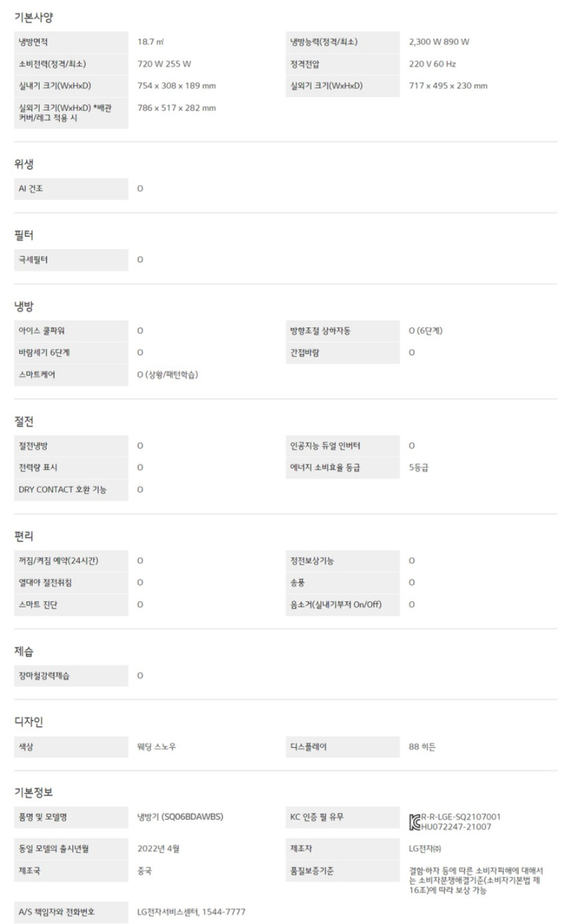
Task: Click the 장마철강력제습 label under 제습
Action: pyautogui.click(x=44, y=676)
